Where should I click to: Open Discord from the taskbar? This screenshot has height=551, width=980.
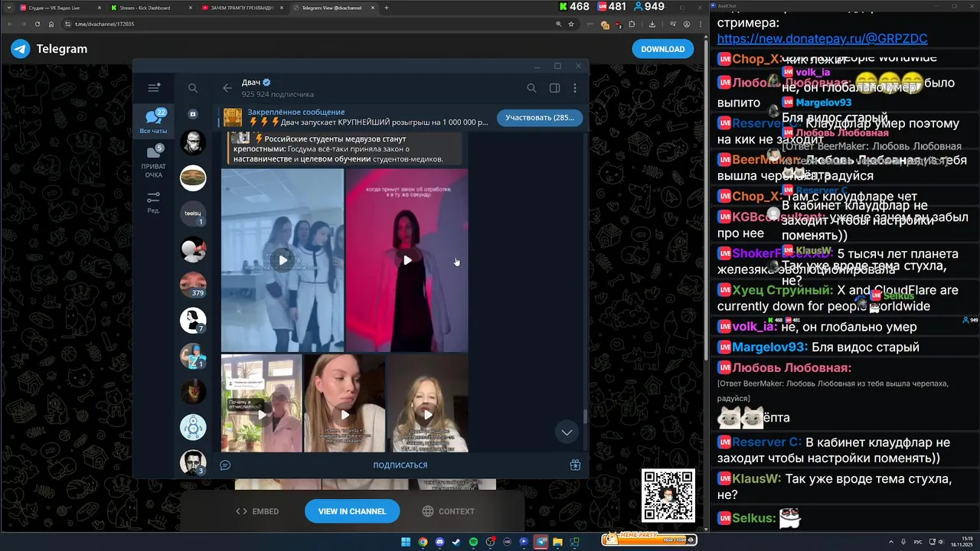(439, 542)
